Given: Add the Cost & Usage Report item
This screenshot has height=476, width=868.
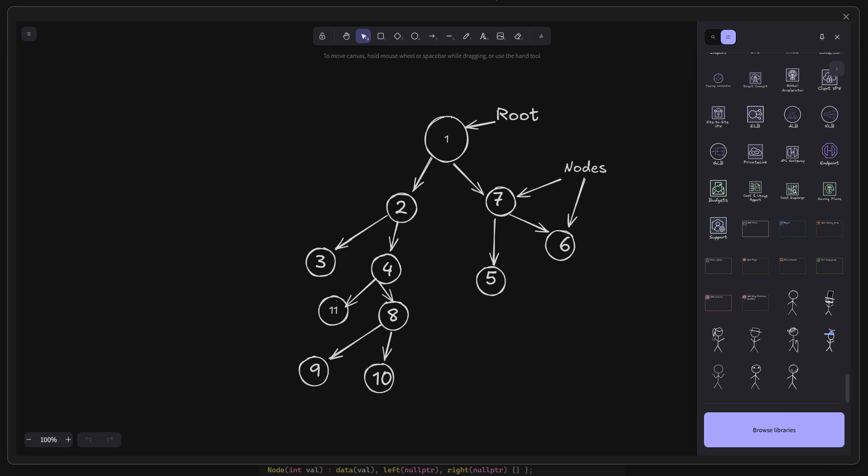Looking at the screenshot, I should tap(755, 191).
